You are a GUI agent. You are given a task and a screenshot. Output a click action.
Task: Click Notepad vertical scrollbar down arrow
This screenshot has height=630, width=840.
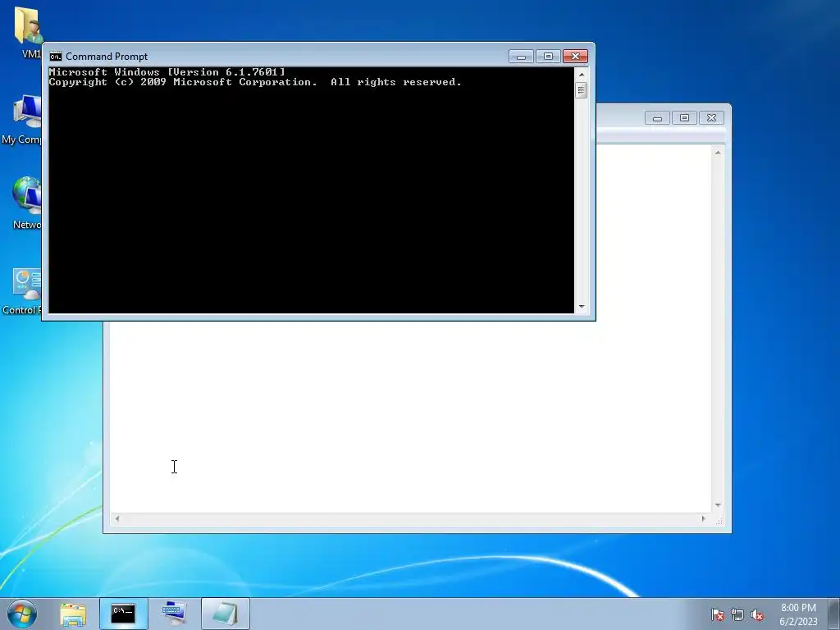(718, 505)
